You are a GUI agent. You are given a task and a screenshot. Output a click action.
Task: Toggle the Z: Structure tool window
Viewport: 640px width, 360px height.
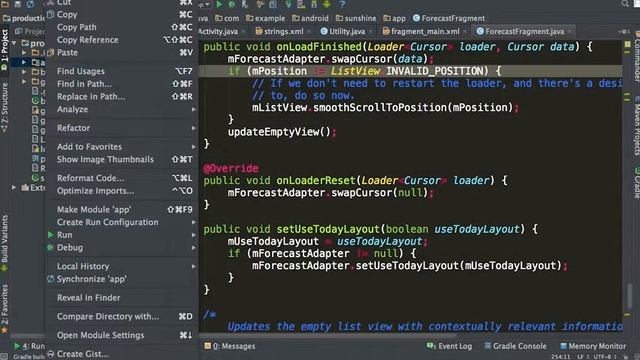[4, 107]
